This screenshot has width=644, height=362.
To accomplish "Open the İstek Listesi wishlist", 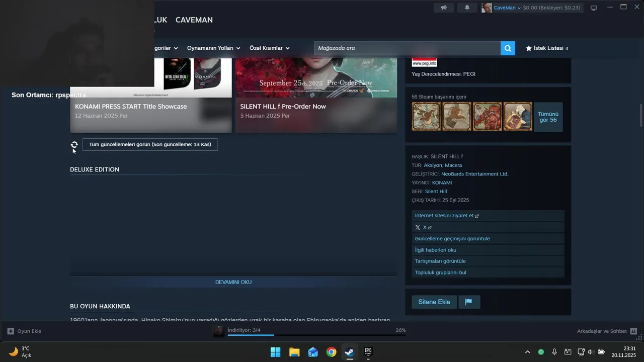I will [x=547, y=48].
